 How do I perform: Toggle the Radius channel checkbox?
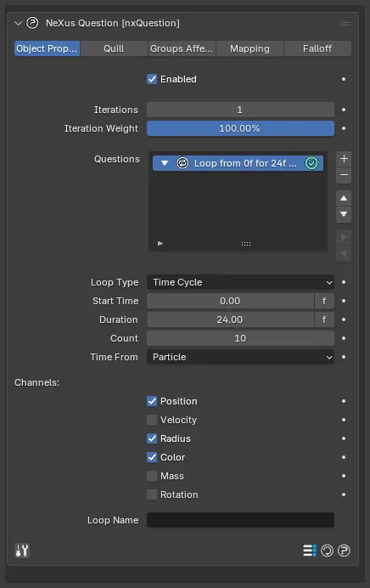tap(152, 438)
